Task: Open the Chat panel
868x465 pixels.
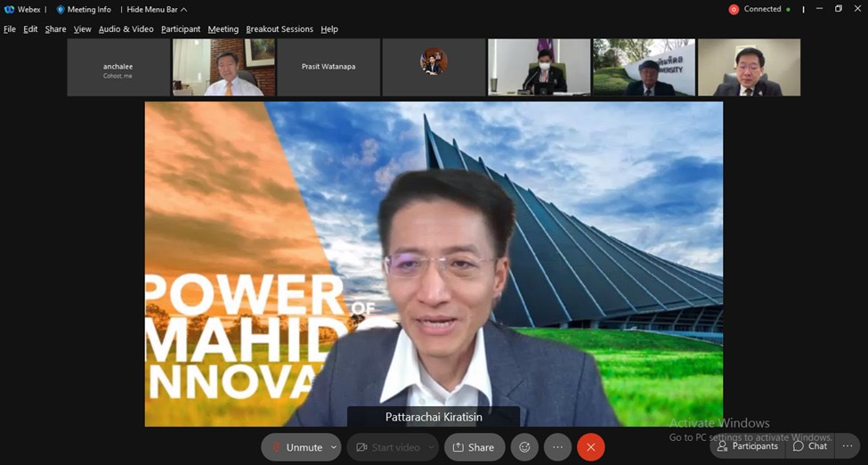Action: 810,446
